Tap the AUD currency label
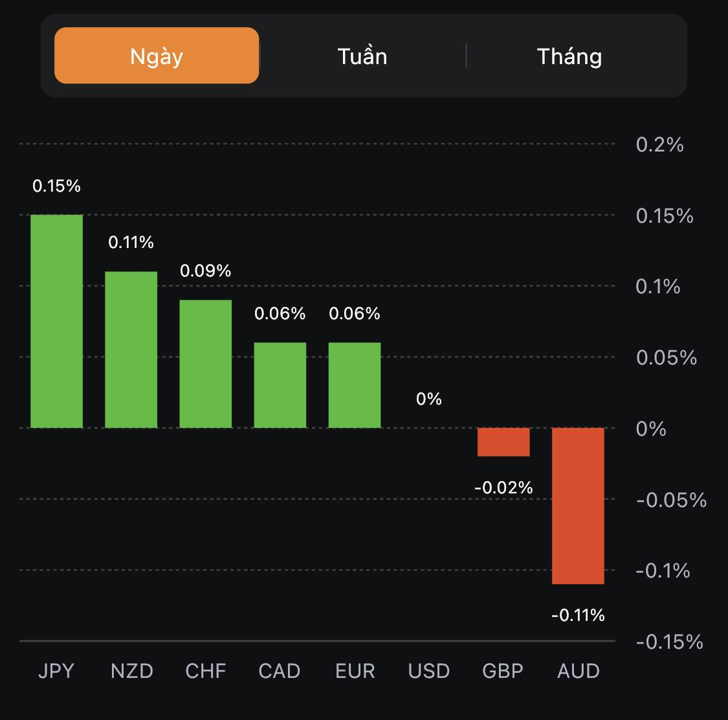The image size is (728, 720). [x=579, y=671]
